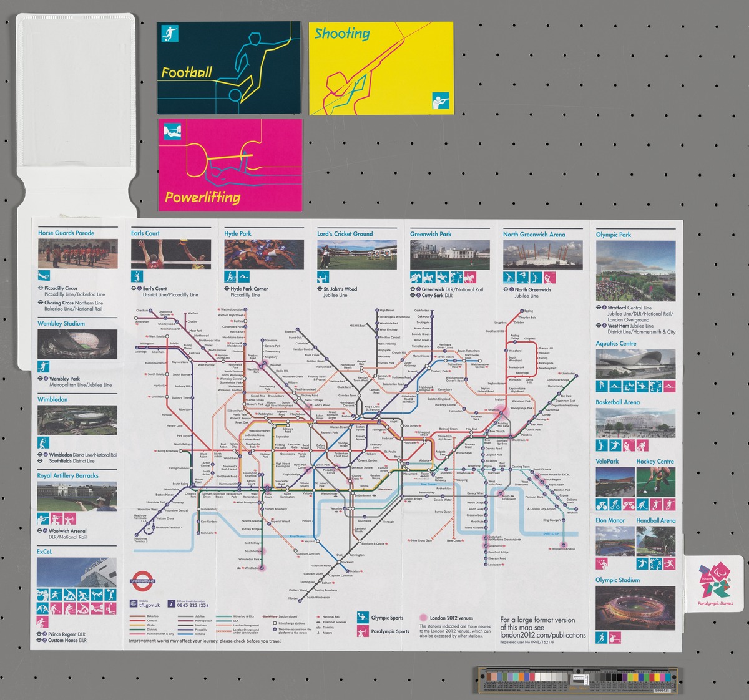Click the ExCeL heading
This screenshot has height=700, width=749.
44,552
